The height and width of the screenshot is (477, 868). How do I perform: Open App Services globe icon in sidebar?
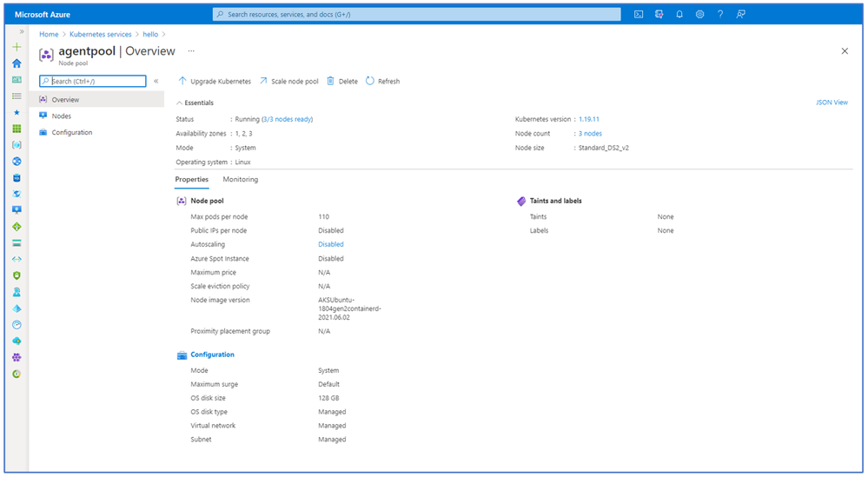17,162
